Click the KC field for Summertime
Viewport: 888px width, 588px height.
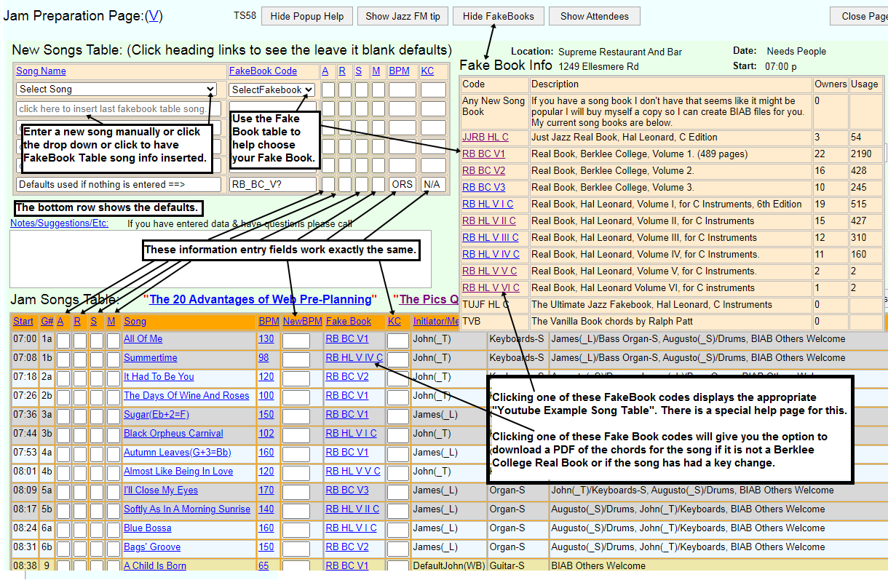pyautogui.click(x=398, y=359)
